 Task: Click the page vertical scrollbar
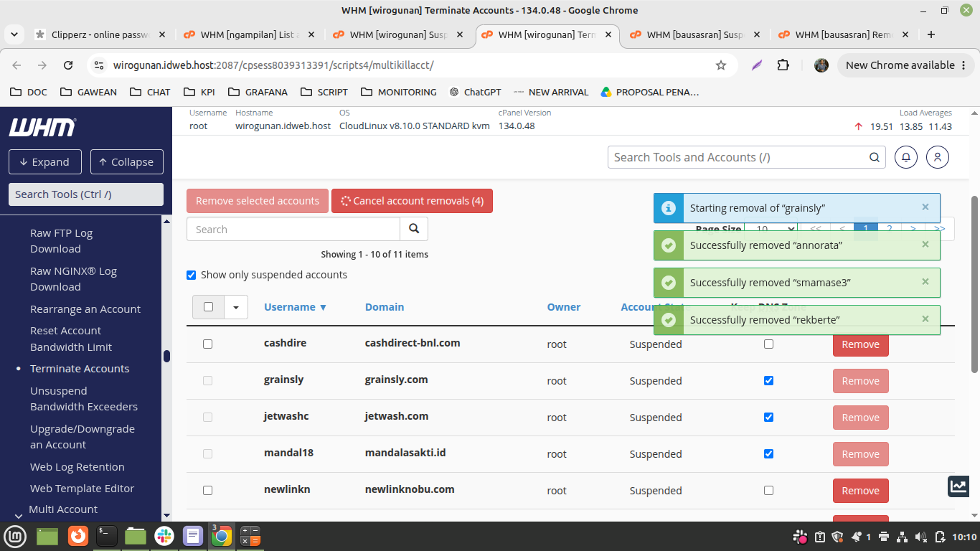[x=974, y=284]
